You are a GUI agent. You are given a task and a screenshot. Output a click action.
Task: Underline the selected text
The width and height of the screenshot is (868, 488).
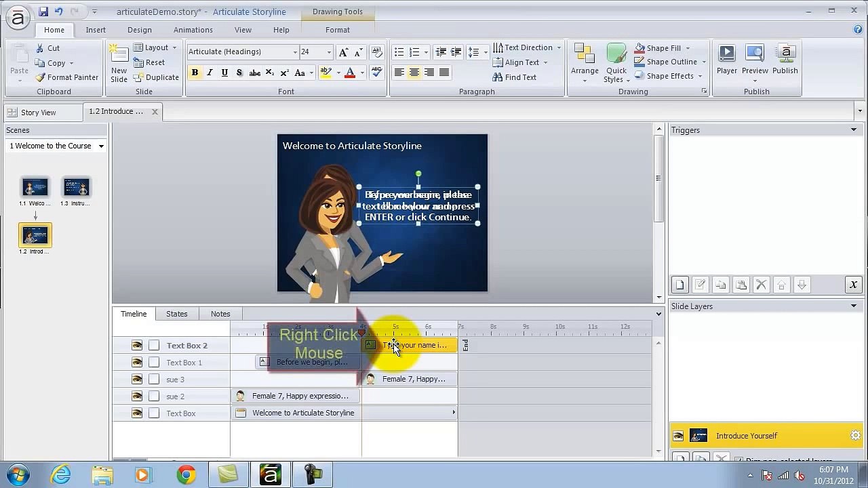(x=224, y=73)
